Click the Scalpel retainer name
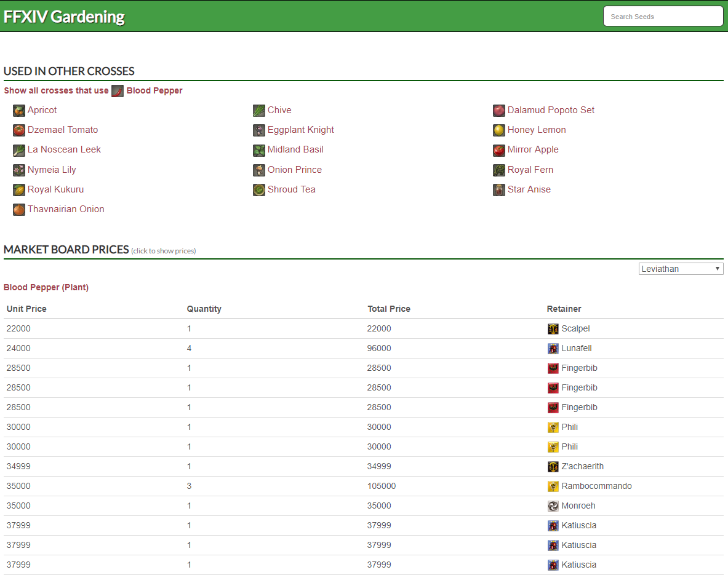 576,328
